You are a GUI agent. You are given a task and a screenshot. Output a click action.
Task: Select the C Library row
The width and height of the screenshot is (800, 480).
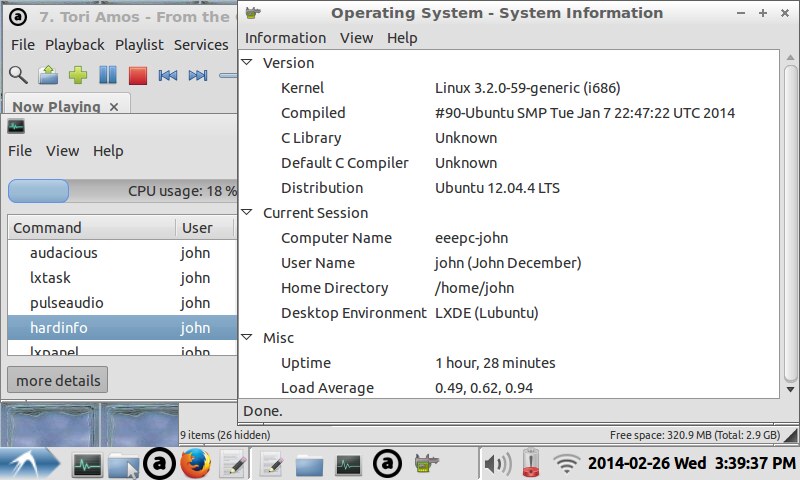pos(509,138)
